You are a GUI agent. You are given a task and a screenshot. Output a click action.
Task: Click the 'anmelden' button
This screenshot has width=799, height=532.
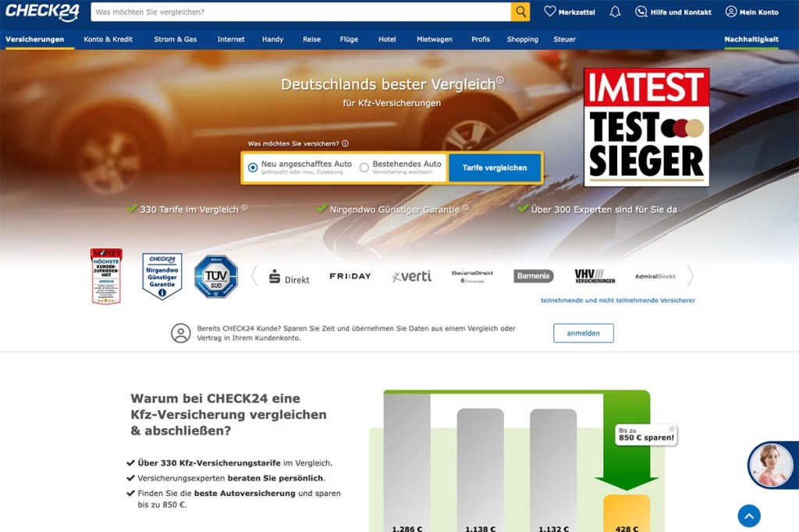tap(584, 333)
